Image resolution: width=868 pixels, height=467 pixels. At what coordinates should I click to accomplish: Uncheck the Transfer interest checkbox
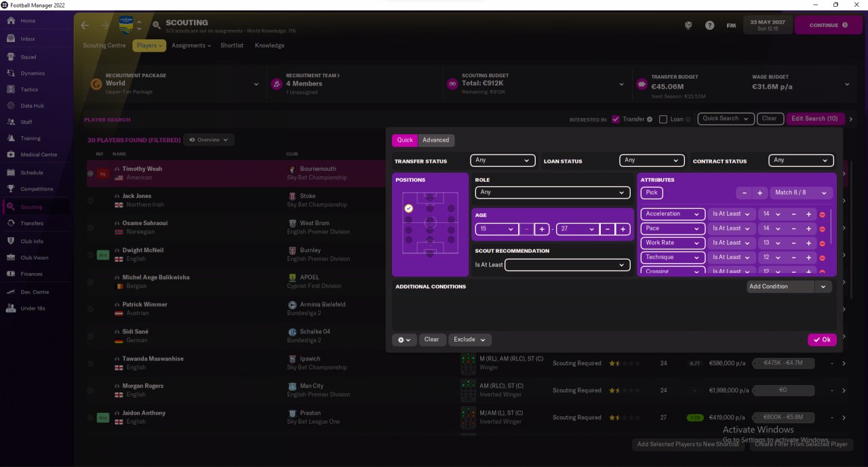click(x=616, y=119)
